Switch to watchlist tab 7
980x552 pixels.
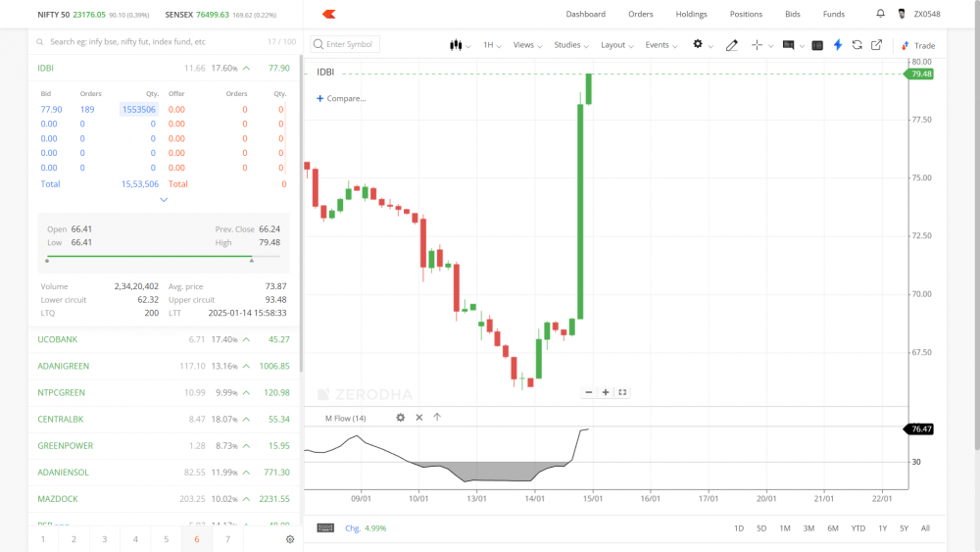pyautogui.click(x=227, y=539)
